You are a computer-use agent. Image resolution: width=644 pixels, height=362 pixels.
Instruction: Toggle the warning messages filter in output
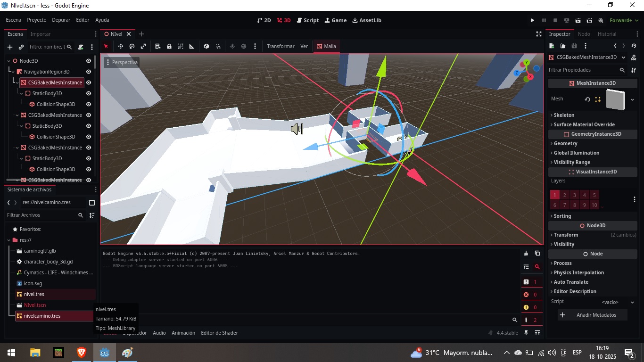(531, 307)
